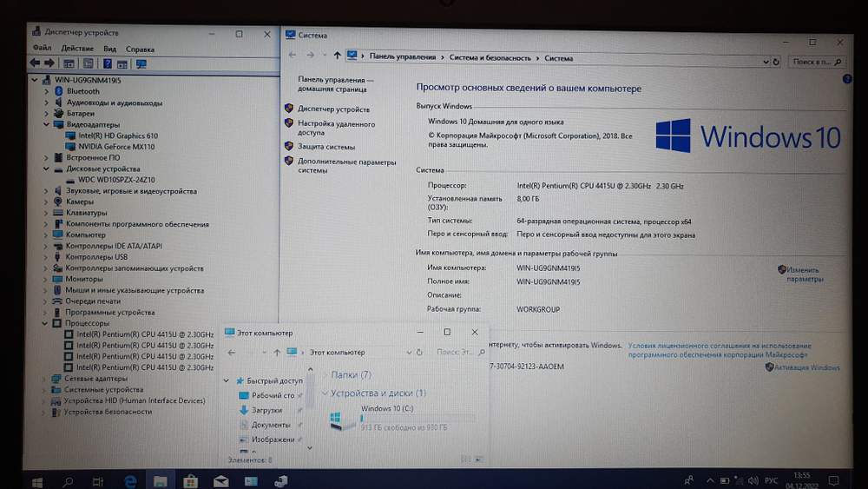868x489 pixels.
Task: Open File Explorer from taskbar
Action: pos(161,481)
